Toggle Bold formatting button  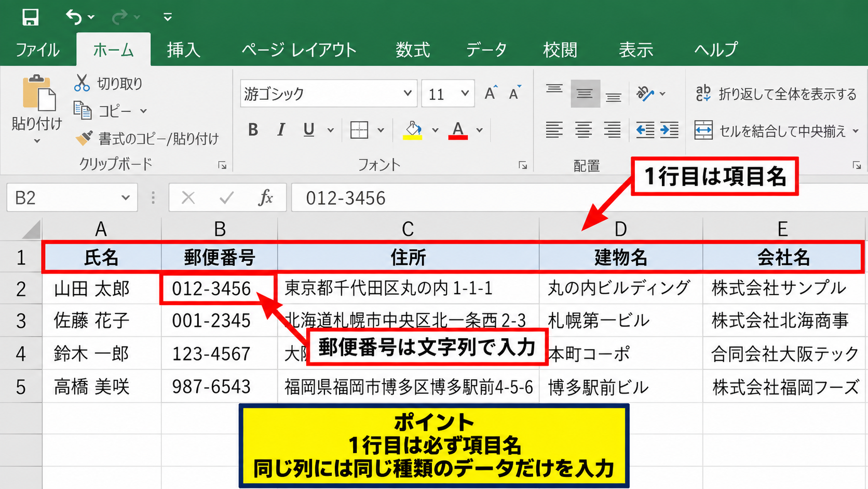coord(253,129)
